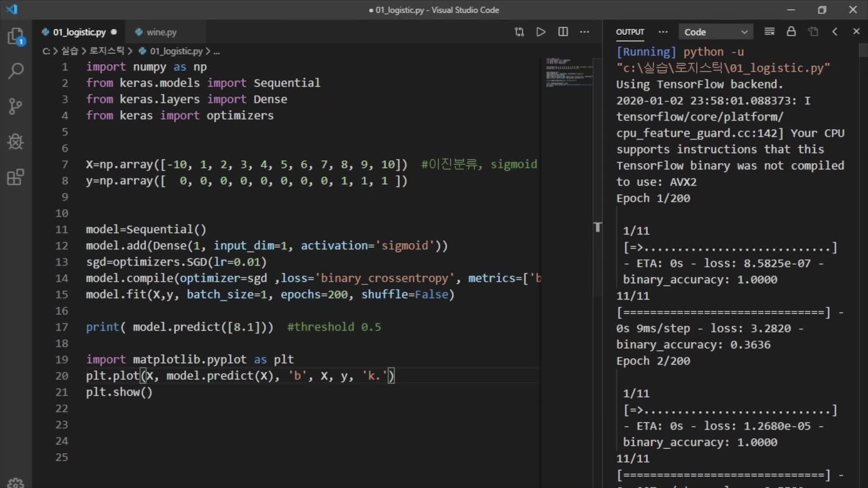The width and height of the screenshot is (868, 488).
Task: Click 'shuffle=False' on line 15
Action: (x=405, y=295)
